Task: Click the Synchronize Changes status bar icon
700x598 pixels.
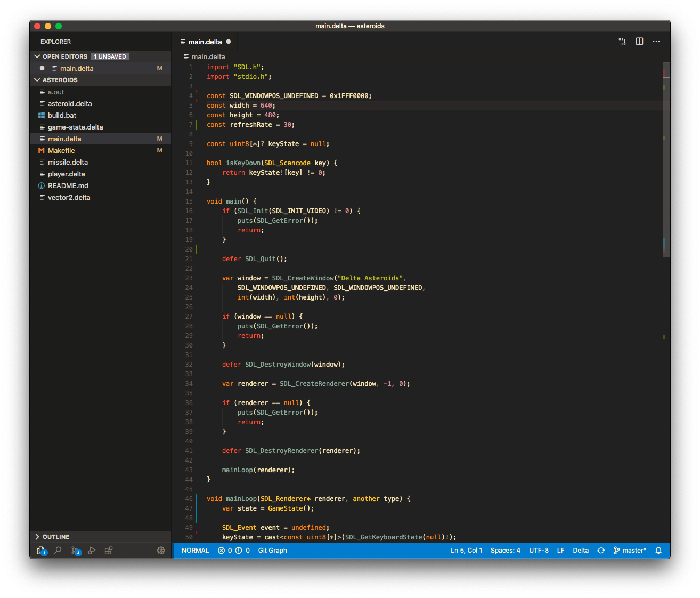Action: click(601, 551)
